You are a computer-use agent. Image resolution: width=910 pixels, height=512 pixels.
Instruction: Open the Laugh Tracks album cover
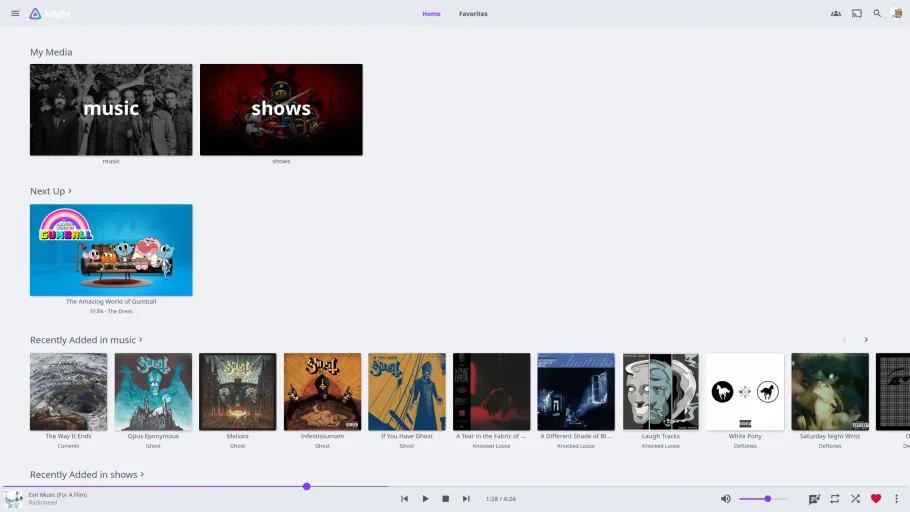(660, 392)
